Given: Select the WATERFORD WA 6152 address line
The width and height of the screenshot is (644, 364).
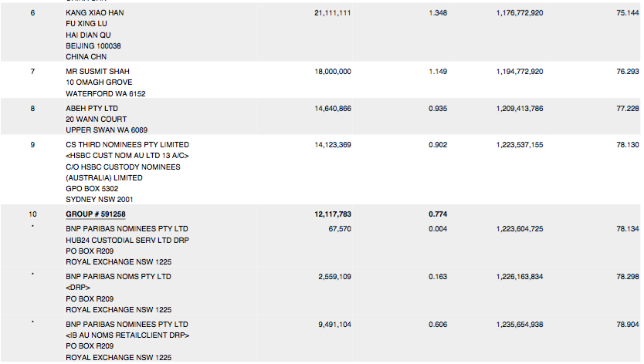Looking at the screenshot, I should (106, 93).
